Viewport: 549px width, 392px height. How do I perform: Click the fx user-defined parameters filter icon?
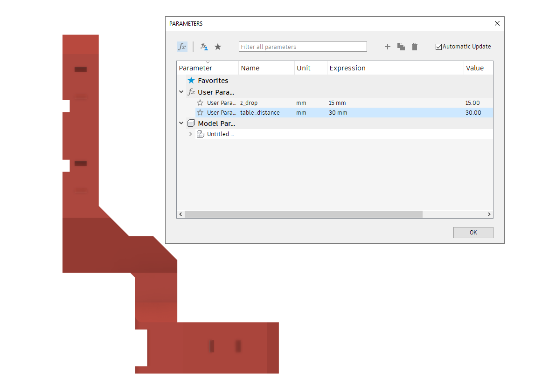(x=204, y=47)
